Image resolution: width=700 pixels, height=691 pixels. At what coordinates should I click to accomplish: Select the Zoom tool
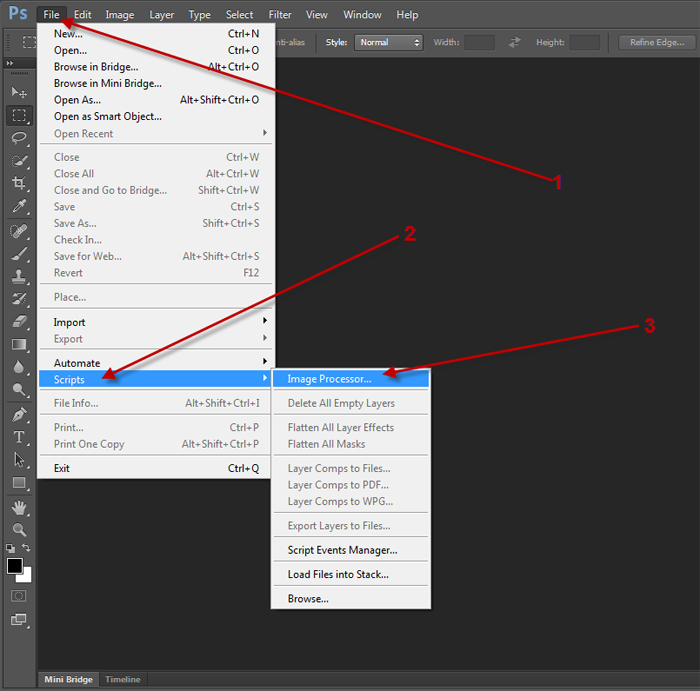click(x=19, y=530)
